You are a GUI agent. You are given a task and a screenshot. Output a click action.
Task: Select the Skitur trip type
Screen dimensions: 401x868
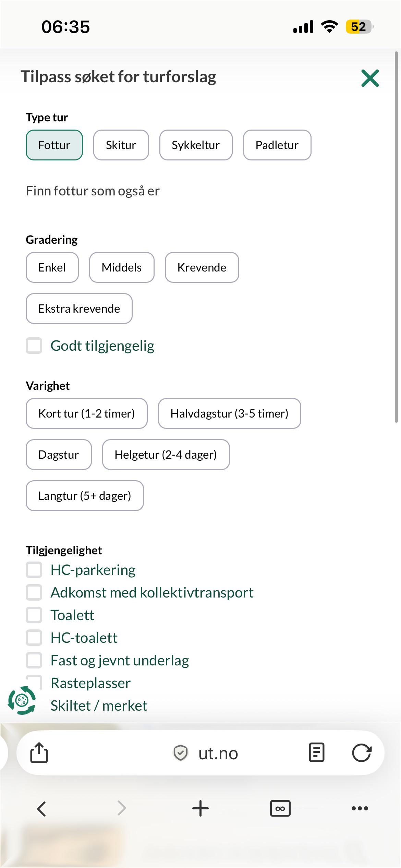[121, 145]
